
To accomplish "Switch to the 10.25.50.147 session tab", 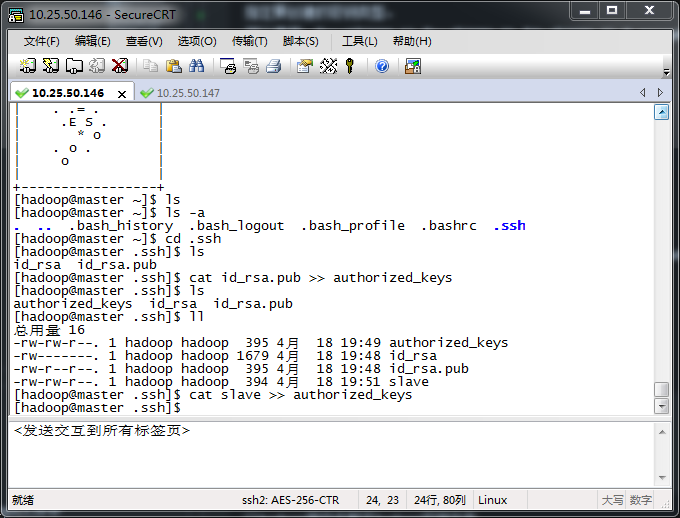I will pos(187,93).
